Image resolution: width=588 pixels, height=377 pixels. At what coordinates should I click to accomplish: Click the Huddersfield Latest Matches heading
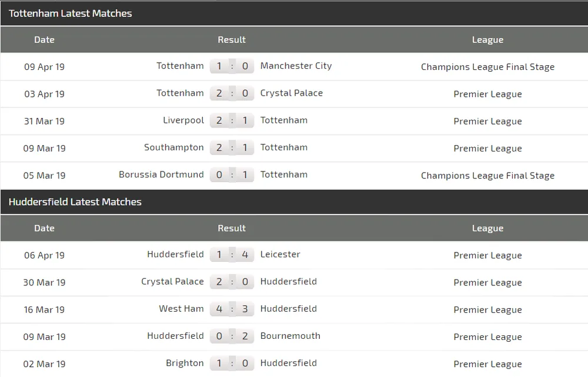click(75, 202)
